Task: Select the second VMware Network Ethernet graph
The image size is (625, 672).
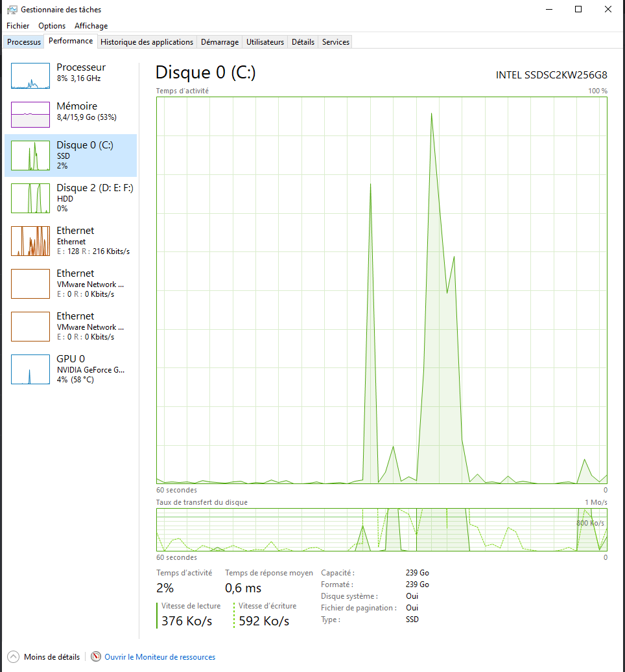Action: tap(70, 326)
